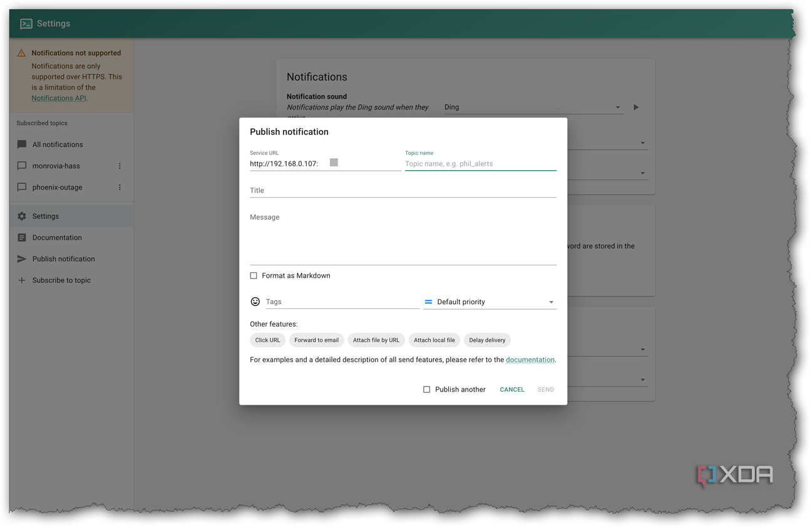Check the Publish another checkbox
812x528 pixels.
point(427,389)
